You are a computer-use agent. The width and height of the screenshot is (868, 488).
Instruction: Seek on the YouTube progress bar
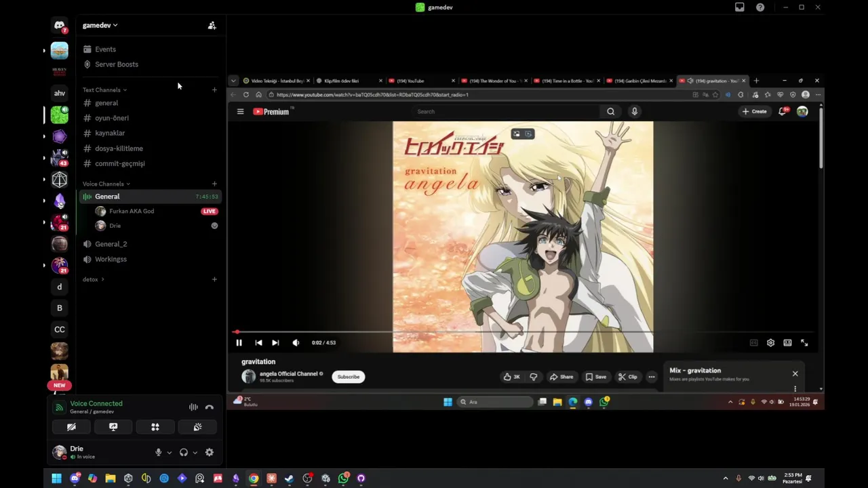coord(523,332)
